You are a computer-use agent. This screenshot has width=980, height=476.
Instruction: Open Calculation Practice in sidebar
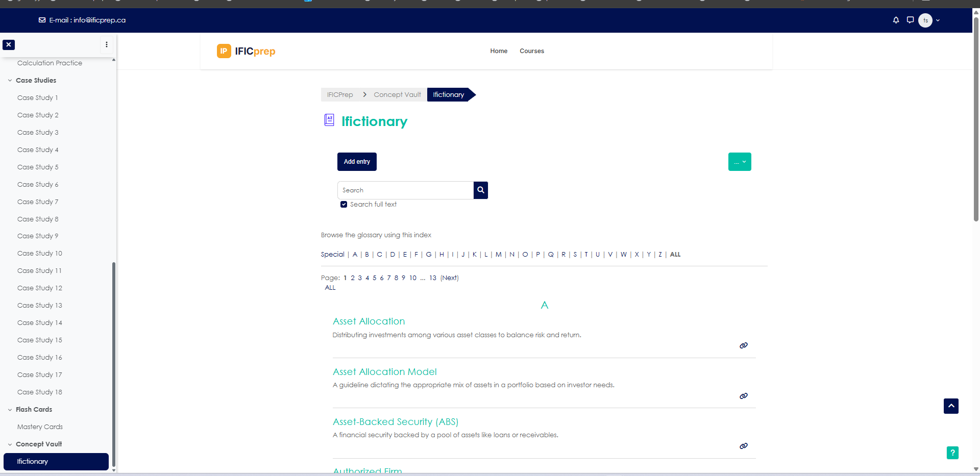pos(50,63)
